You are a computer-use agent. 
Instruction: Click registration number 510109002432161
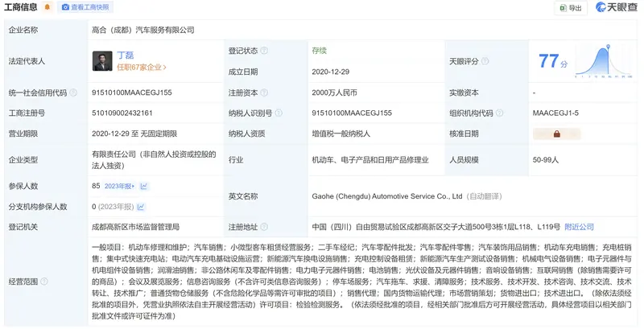(x=122, y=113)
